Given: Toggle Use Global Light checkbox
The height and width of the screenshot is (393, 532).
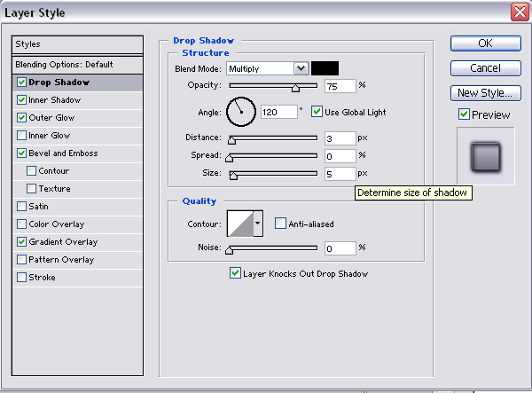Looking at the screenshot, I should [317, 113].
